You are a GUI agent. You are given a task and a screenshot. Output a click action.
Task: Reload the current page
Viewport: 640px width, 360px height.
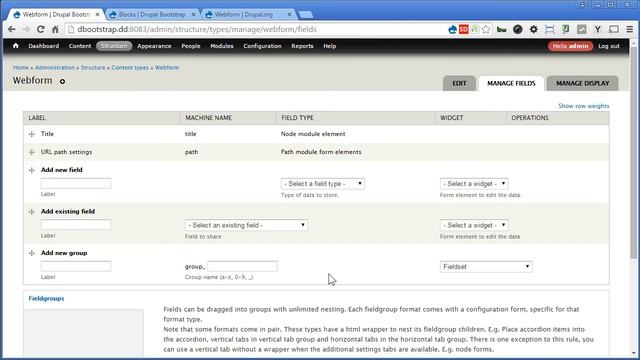tap(40, 29)
